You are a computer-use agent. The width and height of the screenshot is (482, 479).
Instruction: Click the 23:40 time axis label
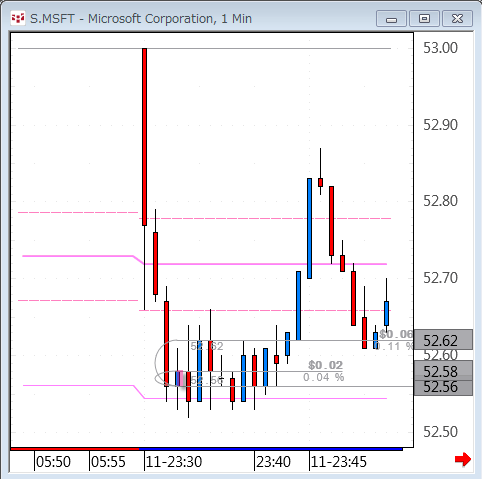click(x=273, y=462)
